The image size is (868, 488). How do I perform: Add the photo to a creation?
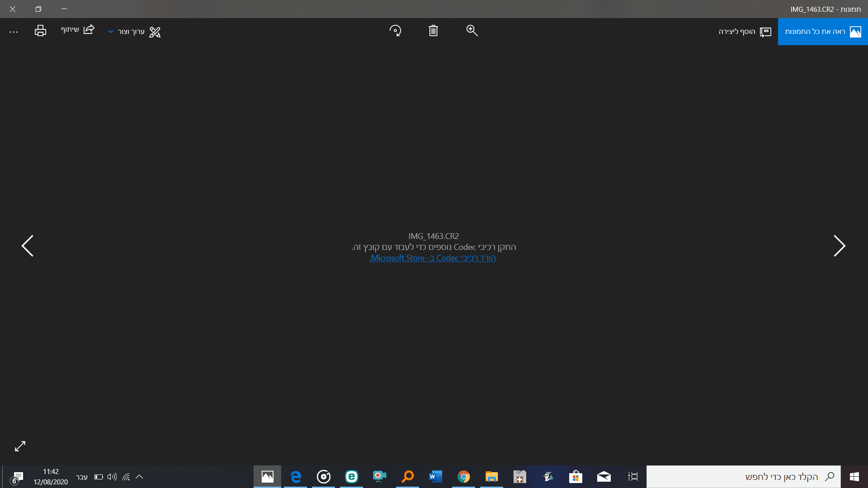(x=745, y=32)
